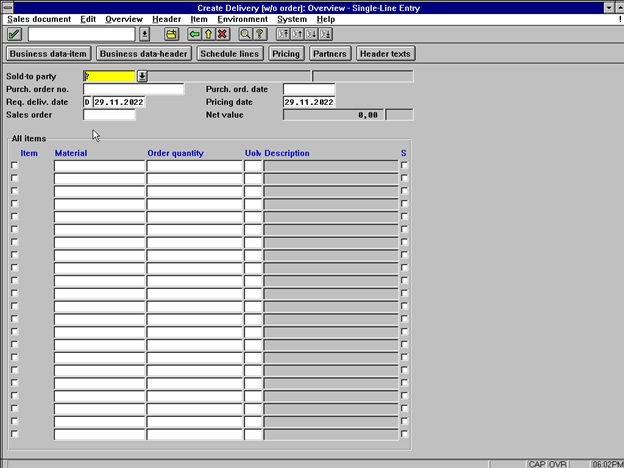Click the yellow up-arrow Exit icon

208,34
